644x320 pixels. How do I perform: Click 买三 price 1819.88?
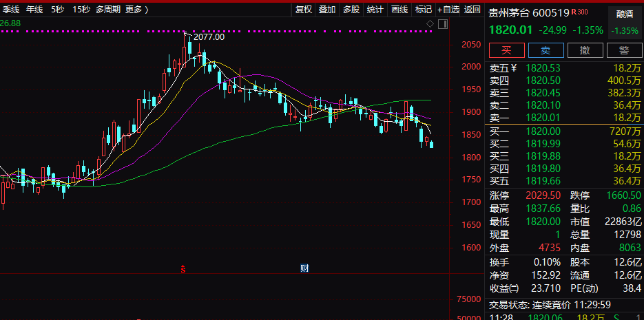point(543,156)
